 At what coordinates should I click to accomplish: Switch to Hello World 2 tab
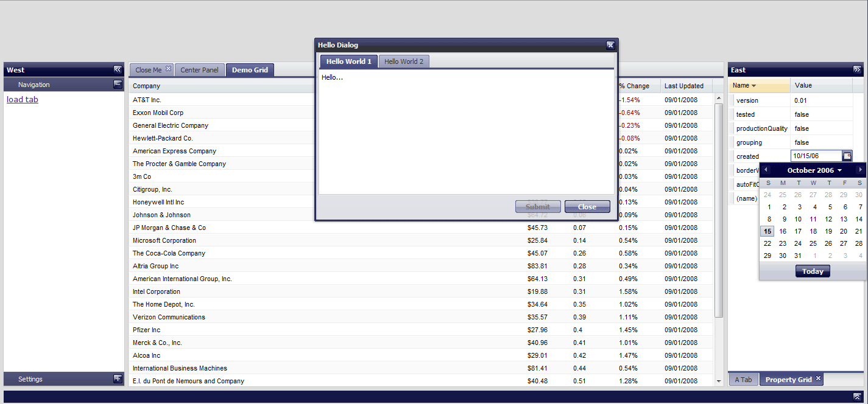(x=404, y=61)
